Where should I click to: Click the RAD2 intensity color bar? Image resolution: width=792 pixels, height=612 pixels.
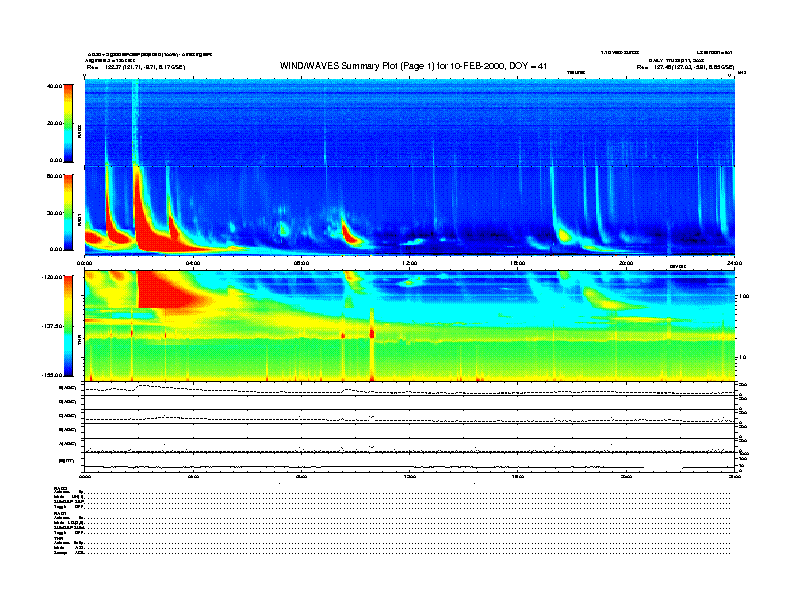68,123
